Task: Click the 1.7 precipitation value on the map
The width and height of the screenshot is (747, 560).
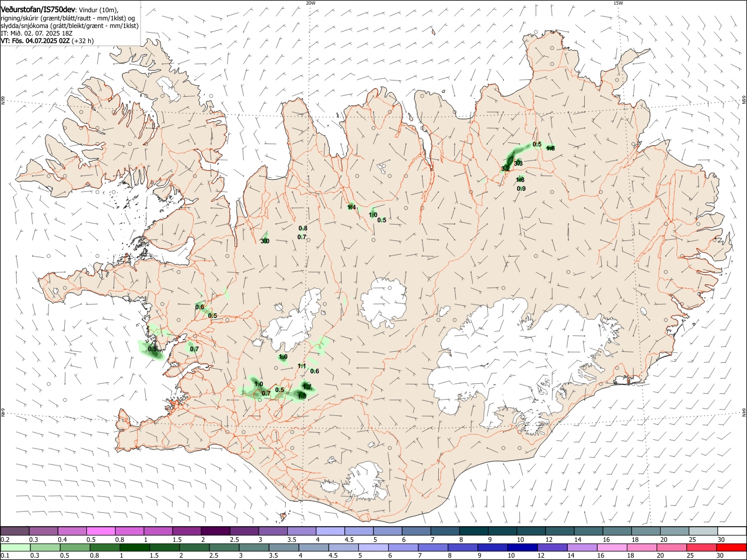Action: point(307,387)
